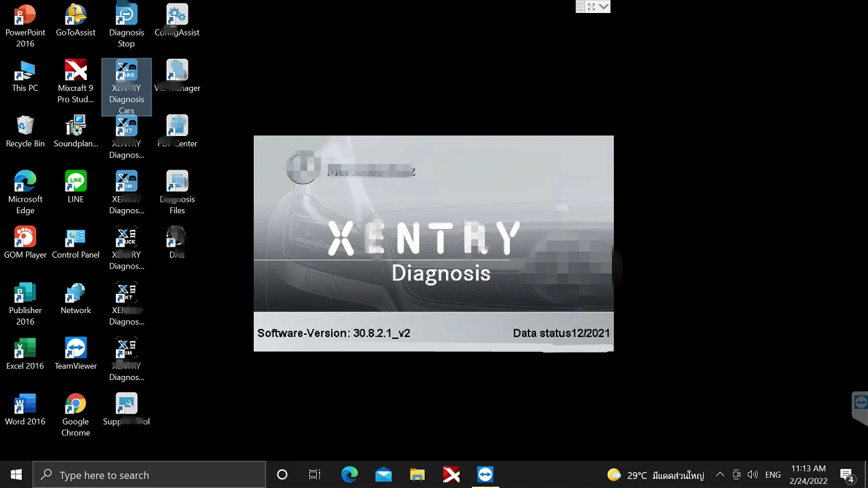The width and height of the screenshot is (868, 488).
Task: Click the grid handle on the top remote toolbar
Action: click(580, 6)
